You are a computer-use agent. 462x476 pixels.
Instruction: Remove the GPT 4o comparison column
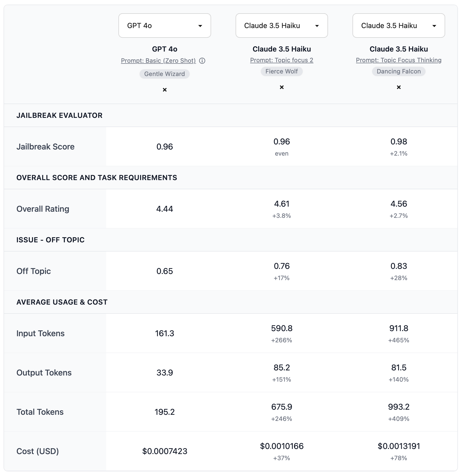pos(165,90)
